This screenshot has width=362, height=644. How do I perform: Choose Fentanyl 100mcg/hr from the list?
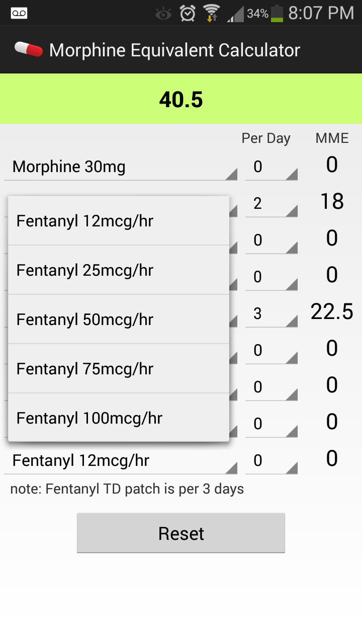(119, 418)
